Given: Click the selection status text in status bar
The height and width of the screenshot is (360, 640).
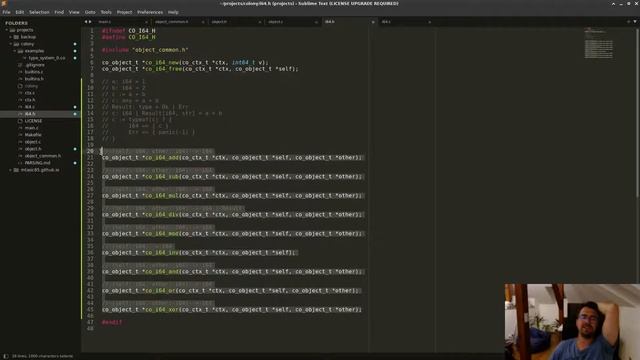Looking at the screenshot, I should pos(42,356).
